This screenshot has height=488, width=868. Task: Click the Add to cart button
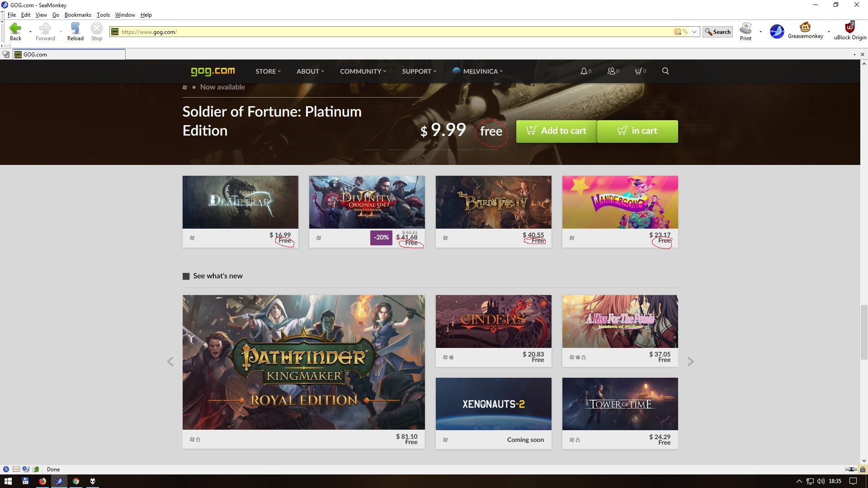tap(556, 131)
